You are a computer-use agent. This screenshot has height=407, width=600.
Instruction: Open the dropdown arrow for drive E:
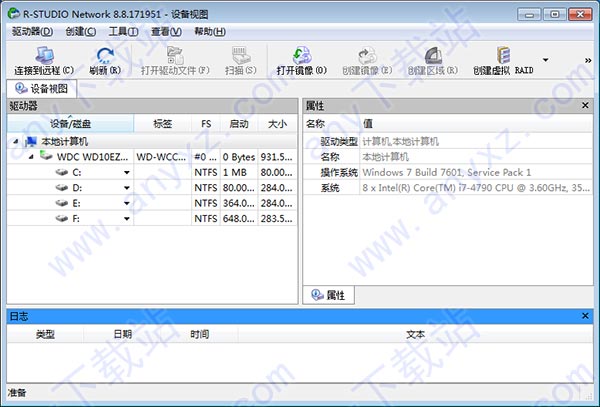[x=127, y=203]
